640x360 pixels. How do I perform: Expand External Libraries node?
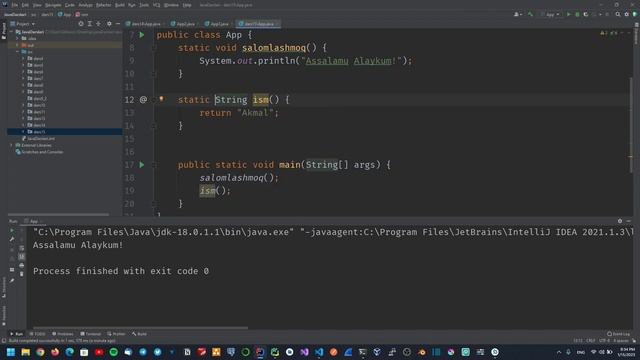11,145
